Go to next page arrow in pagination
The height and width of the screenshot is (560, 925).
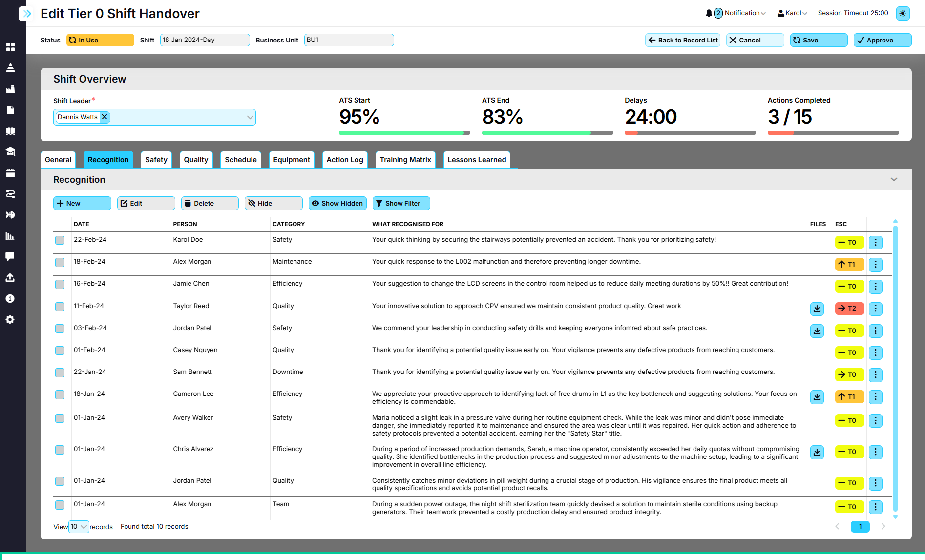[883, 527]
